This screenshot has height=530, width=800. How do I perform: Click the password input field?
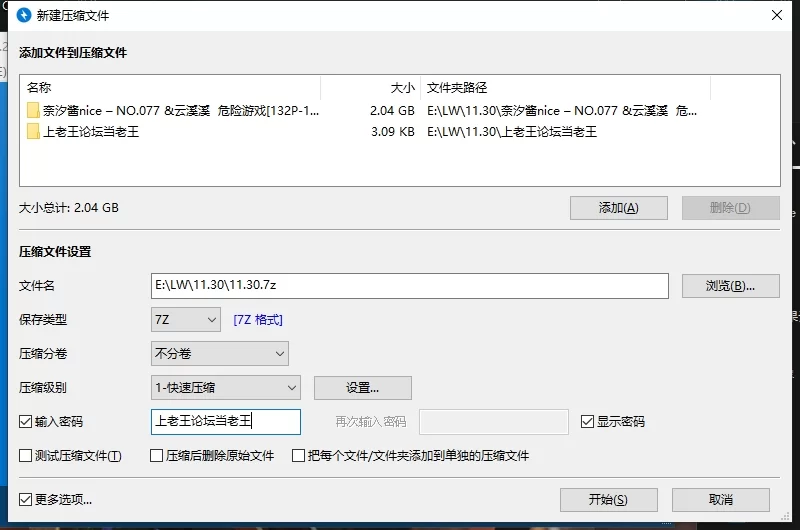point(226,422)
